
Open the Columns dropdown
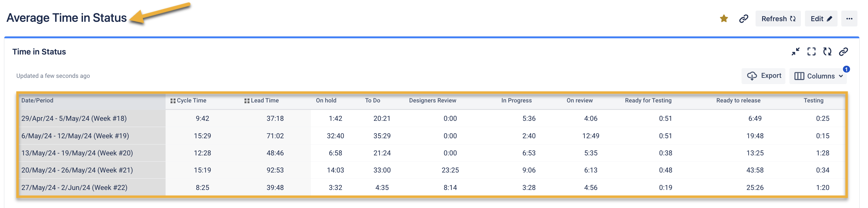[818, 76]
